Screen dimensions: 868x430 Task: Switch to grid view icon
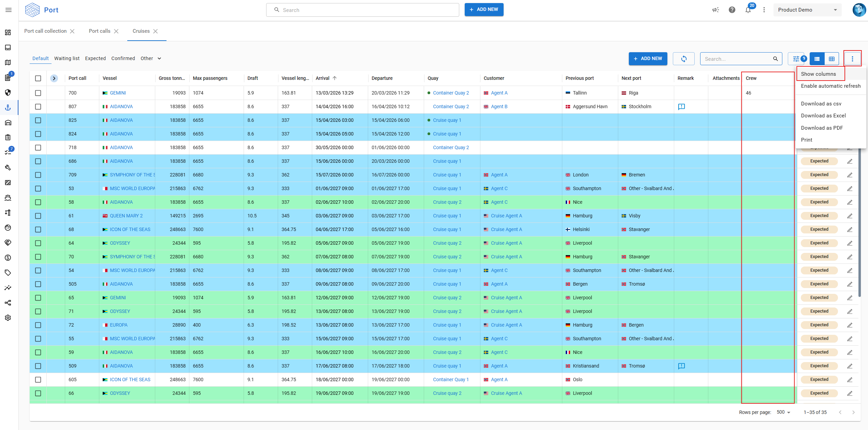pos(831,59)
